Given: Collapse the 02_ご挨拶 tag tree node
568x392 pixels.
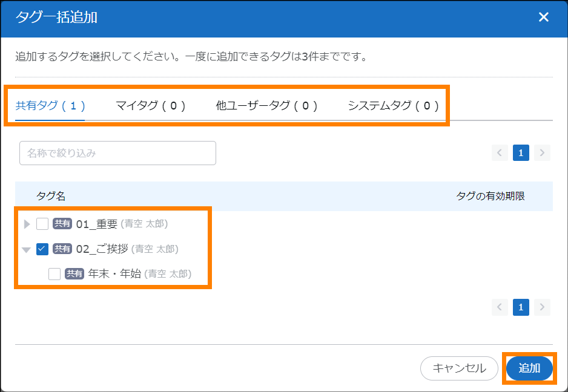Looking at the screenshot, I should (26, 249).
